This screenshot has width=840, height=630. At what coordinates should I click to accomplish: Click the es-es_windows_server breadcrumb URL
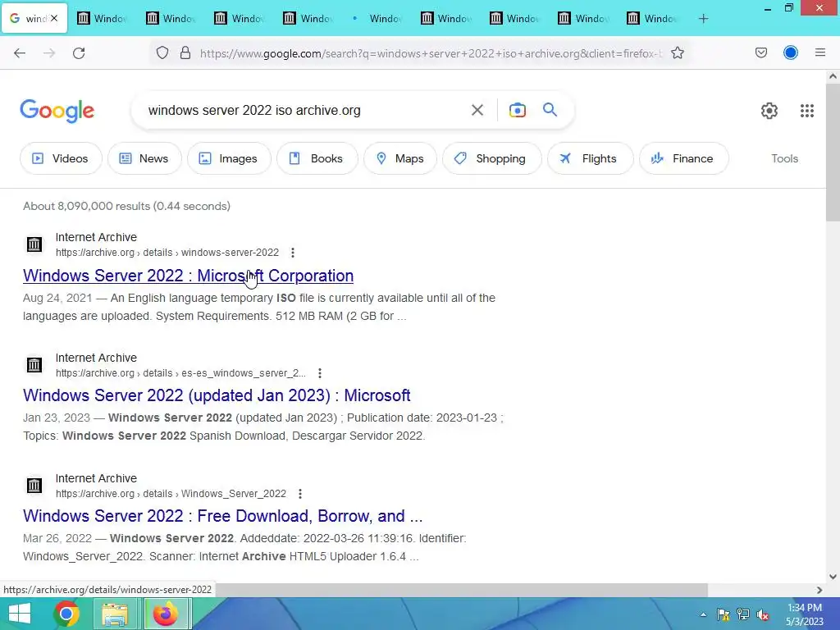tap(180, 373)
